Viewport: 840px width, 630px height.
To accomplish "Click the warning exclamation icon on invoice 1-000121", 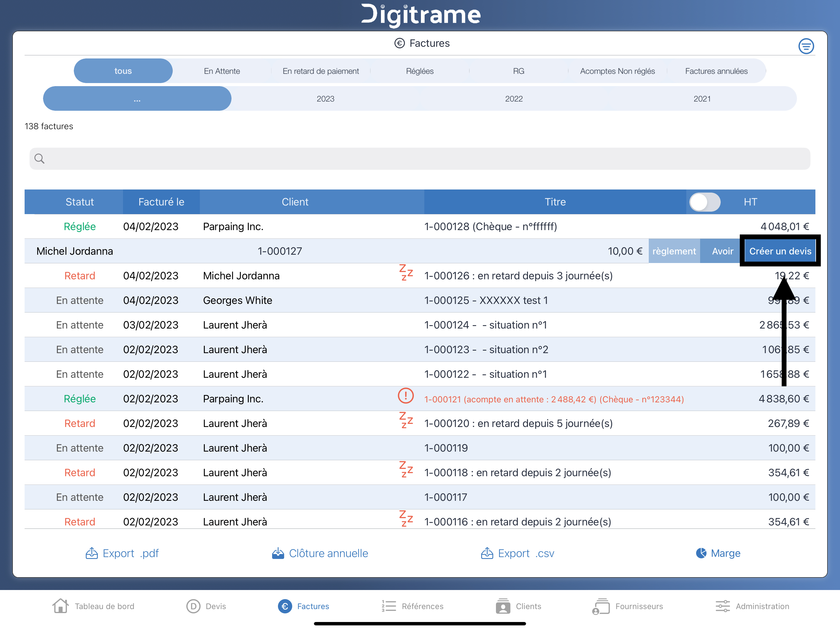I will (406, 396).
